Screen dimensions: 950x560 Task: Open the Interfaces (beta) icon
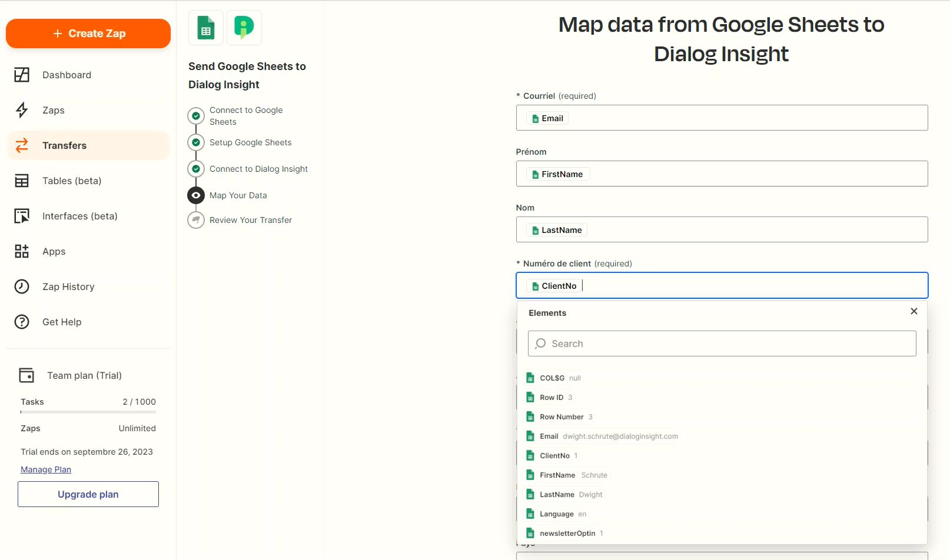click(x=22, y=216)
